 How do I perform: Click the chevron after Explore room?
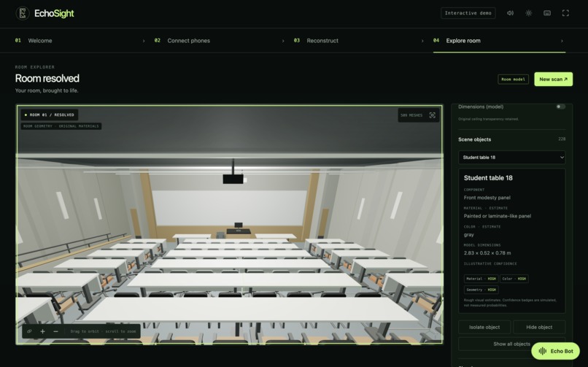(562, 41)
